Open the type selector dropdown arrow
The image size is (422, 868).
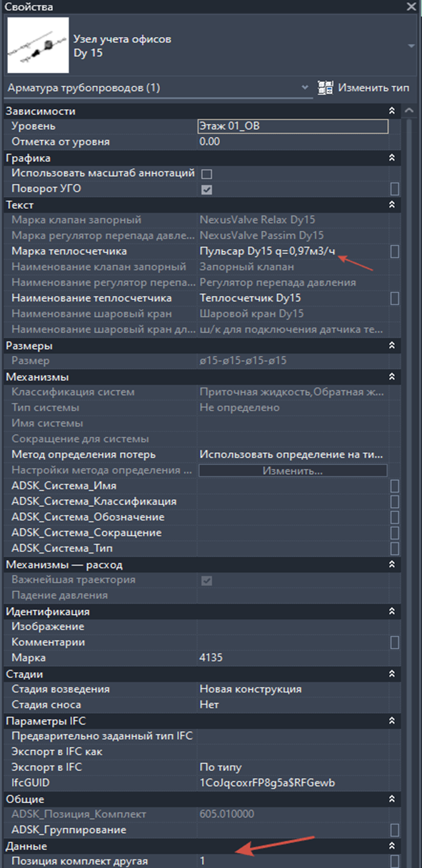411,46
